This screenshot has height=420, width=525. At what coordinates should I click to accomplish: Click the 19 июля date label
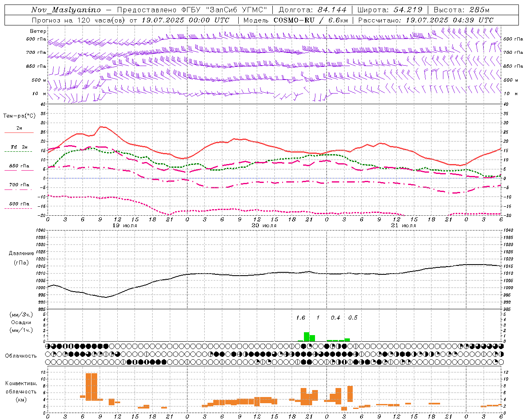point(125,226)
